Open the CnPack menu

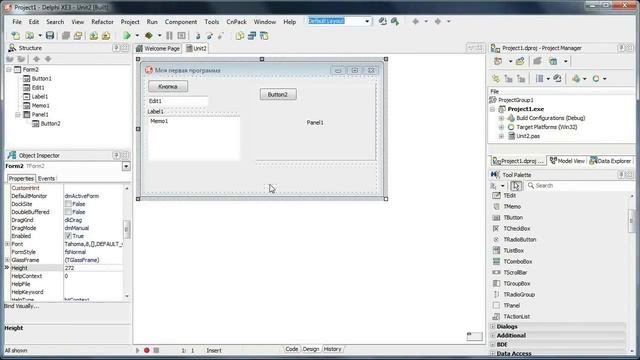pos(236,22)
